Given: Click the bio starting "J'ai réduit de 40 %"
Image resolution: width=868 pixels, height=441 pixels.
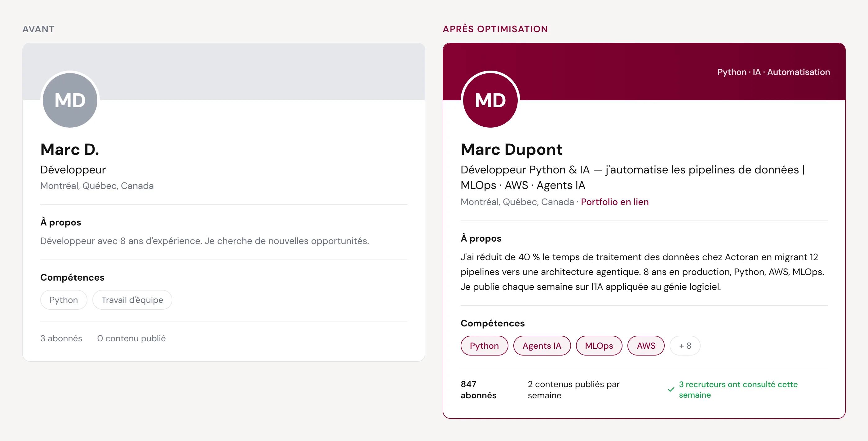Looking at the screenshot, I should (642, 272).
